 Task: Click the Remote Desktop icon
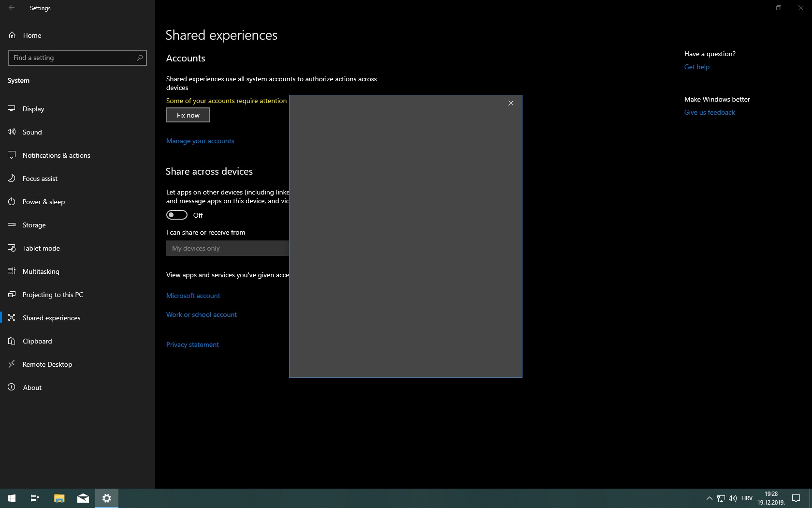pos(12,364)
